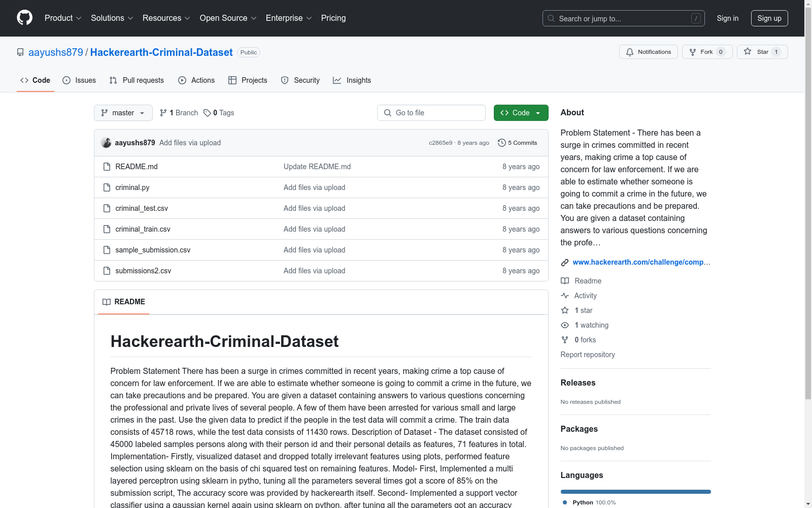Open the Releases section heading
This screenshot has width=812, height=508.
(578, 383)
